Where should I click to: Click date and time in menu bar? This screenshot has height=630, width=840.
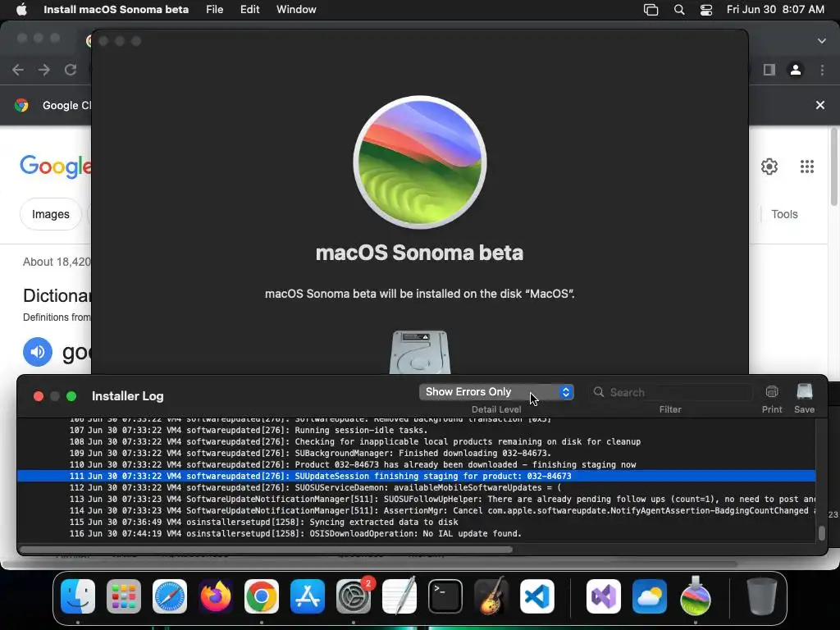click(775, 10)
